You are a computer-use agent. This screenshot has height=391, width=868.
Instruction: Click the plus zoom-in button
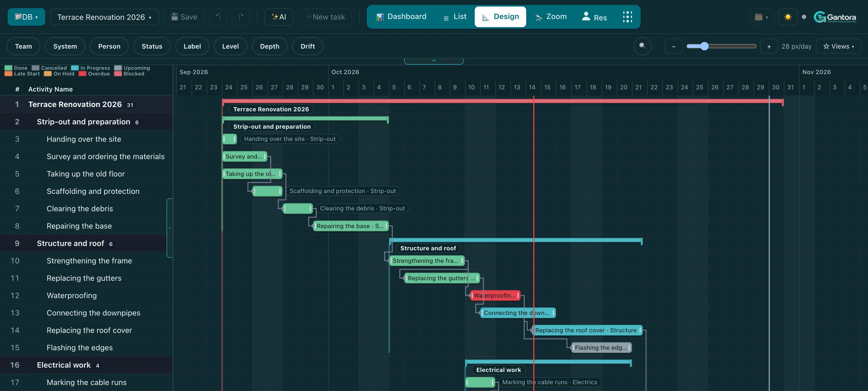tap(769, 46)
